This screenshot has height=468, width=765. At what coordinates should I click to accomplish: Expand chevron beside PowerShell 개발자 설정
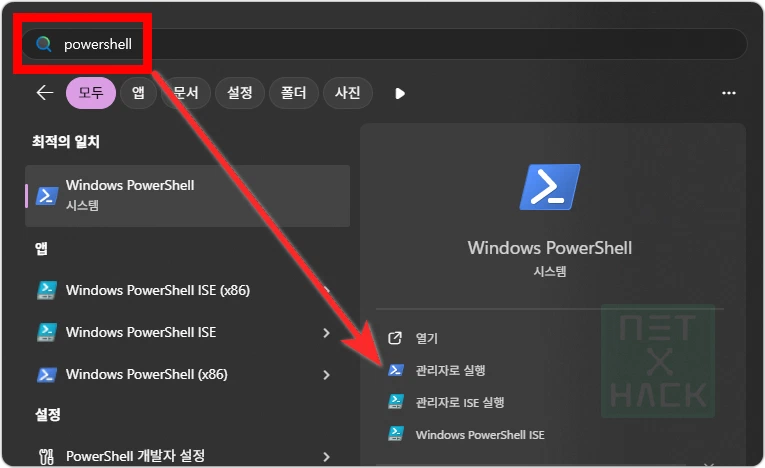326,456
